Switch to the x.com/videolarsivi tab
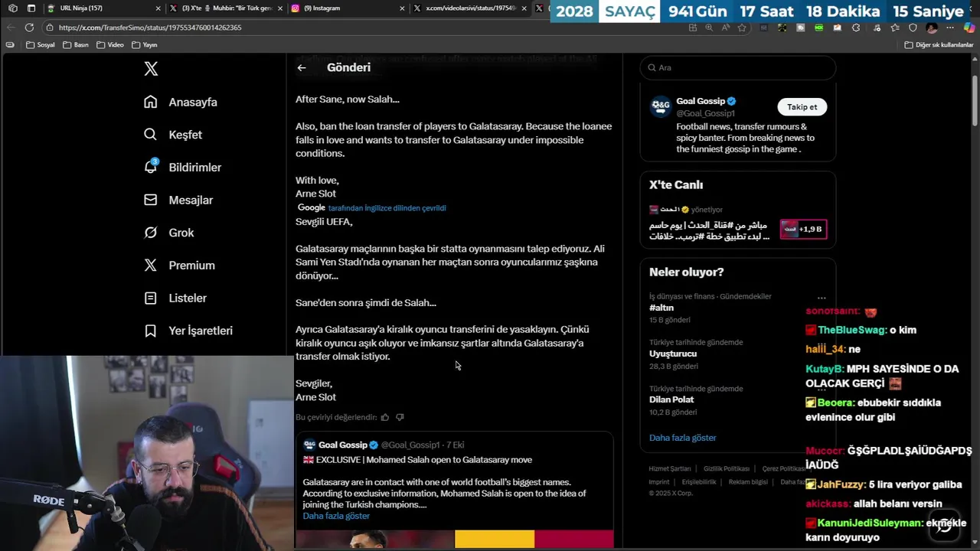980x551 pixels. pyautogui.click(x=469, y=8)
